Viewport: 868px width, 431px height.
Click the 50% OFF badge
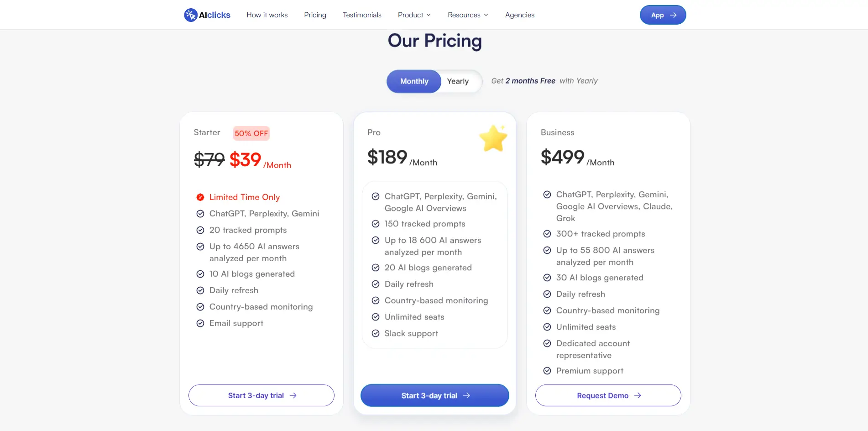[251, 133]
